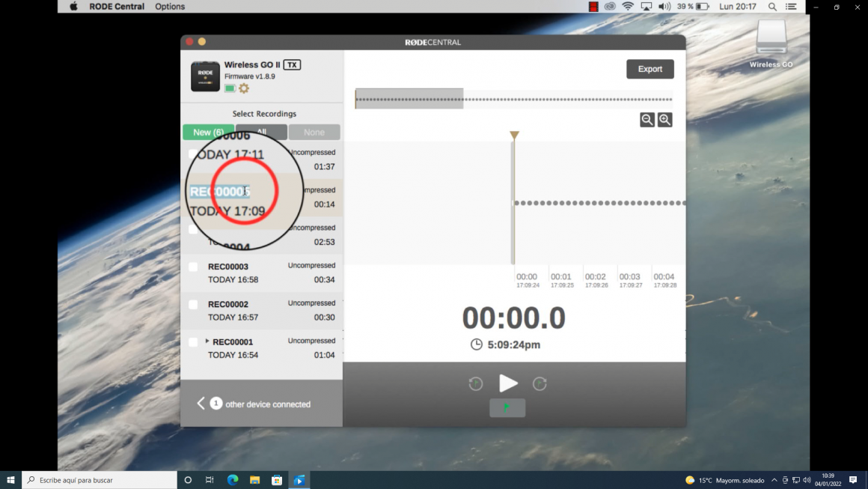Click the zoom out magnifier icon
Screen dimensions: 868x489
[x=647, y=120]
